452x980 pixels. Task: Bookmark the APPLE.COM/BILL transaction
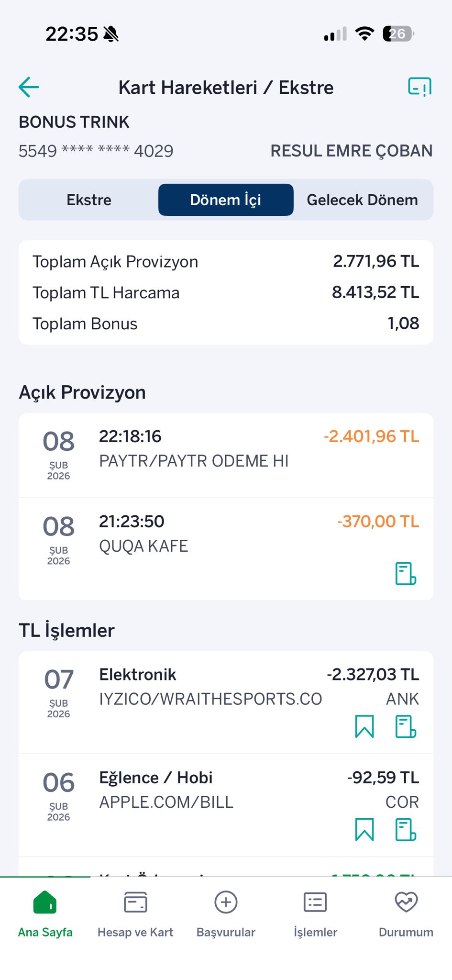[364, 829]
